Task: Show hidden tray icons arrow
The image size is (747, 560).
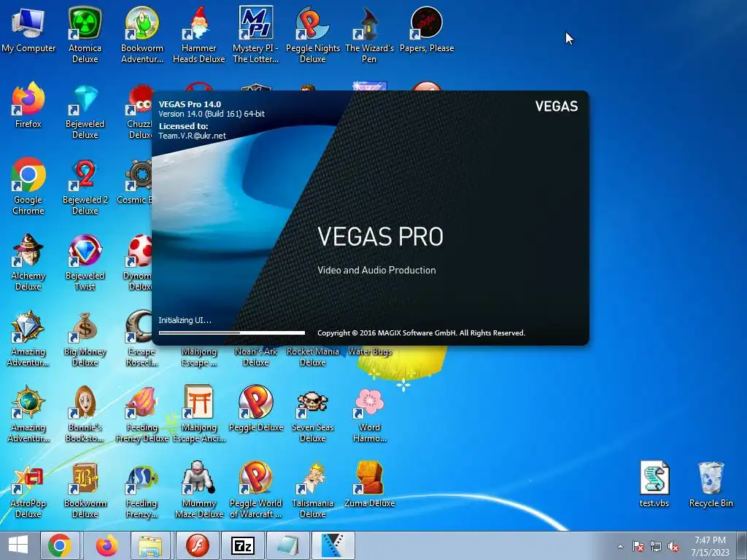Action: [x=620, y=546]
